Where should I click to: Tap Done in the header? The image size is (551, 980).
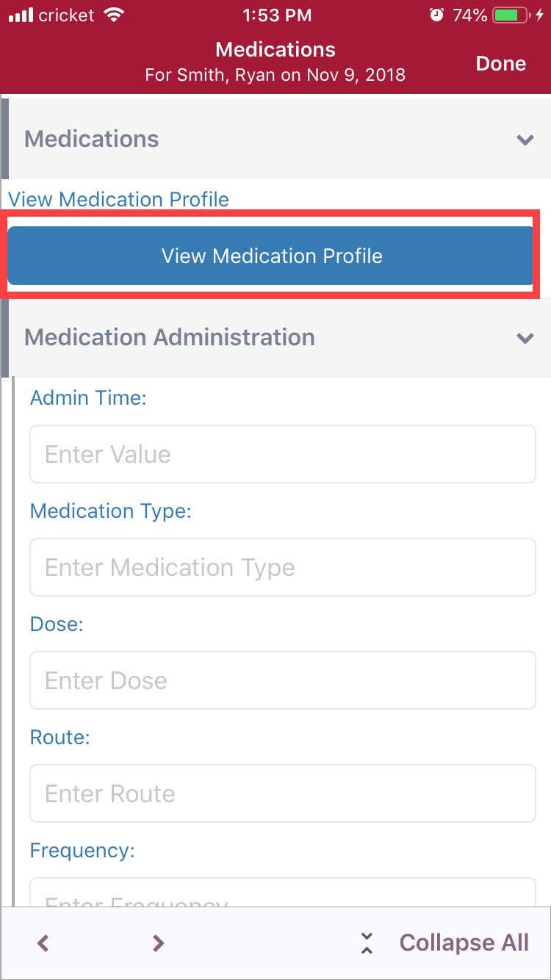(x=500, y=64)
